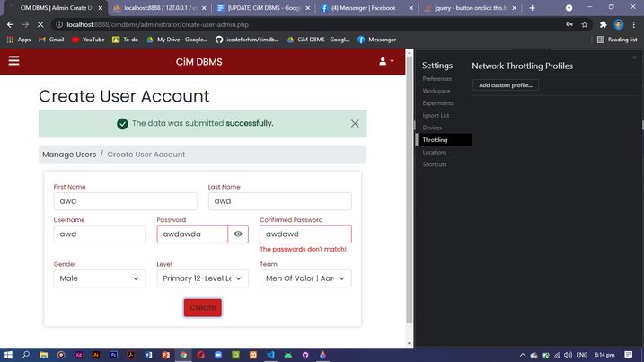Screen dimensions: 644x362
Task: Focus the Confirmed Password field
Action: coord(305,234)
